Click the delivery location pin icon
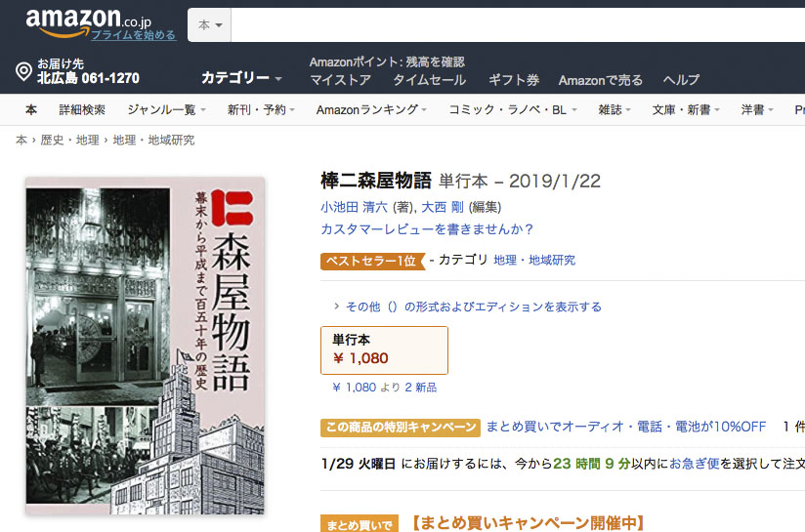This screenshot has width=805, height=532. pyautogui.click(x=23, y=71)
